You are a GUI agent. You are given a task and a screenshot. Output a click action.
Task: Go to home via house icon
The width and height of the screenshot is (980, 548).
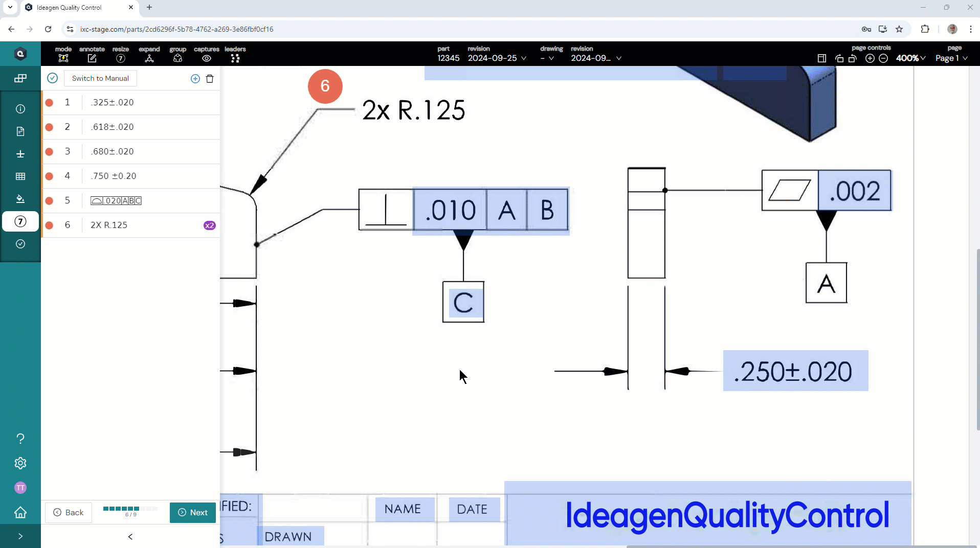pyautogui.click(x=20, y=512)
